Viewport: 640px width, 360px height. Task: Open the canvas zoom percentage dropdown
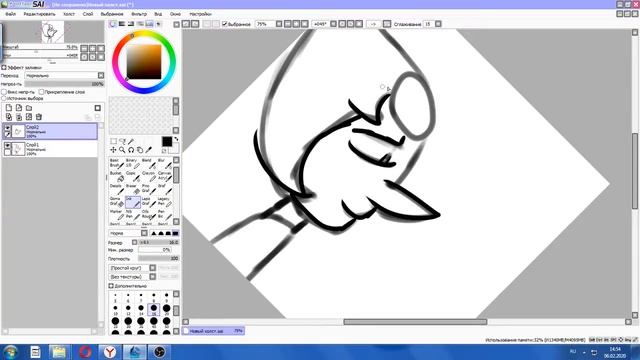pyautogui.click(x=279, y=24)
